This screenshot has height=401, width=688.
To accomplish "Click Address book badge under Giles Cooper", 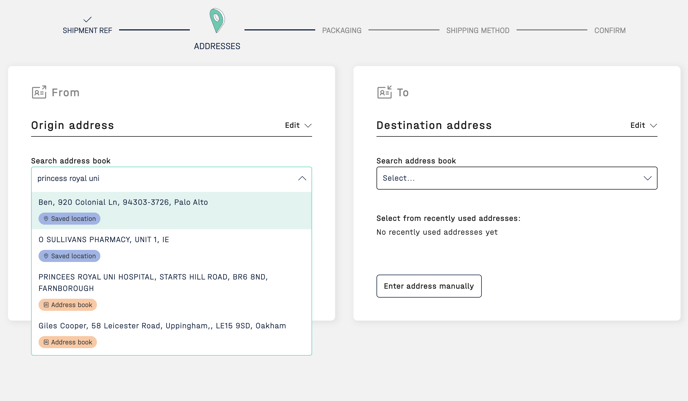I will [68, 342].
